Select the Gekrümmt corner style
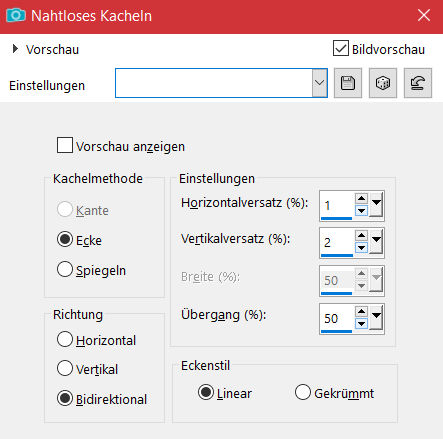 click(x=303, y=392)
